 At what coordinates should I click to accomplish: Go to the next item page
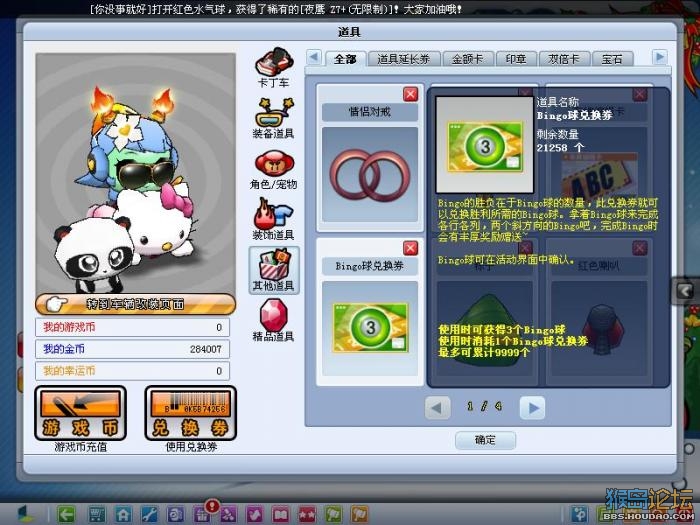pyautogui.click(x=533, y=407)
